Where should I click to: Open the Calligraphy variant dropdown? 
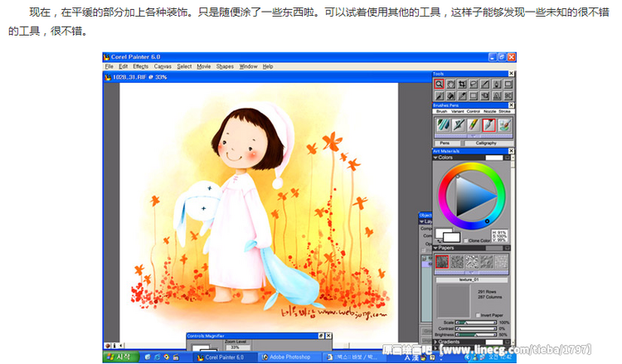click(488, 143)
